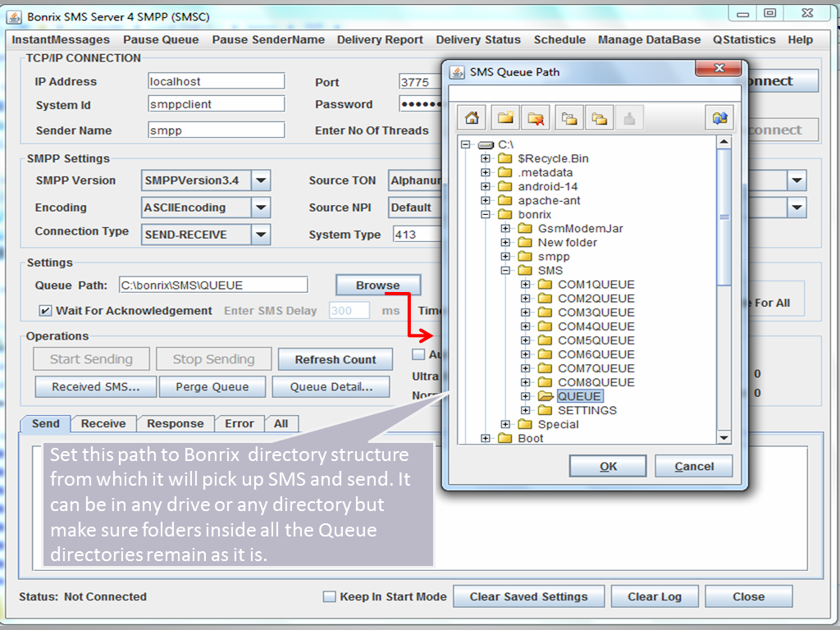Click the Clear Log button
Screen dimensions: 840x630
[655, 596]
